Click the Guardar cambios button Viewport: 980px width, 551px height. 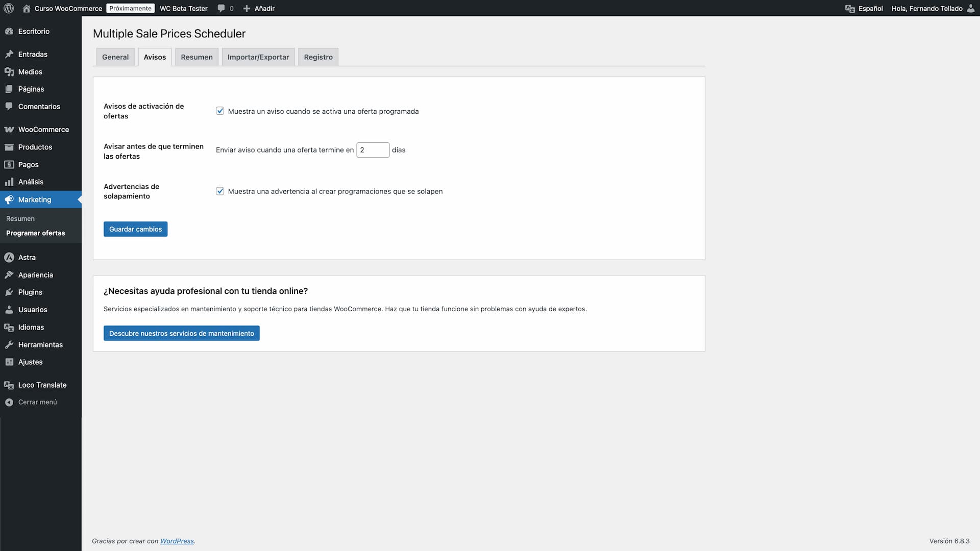coord(135,229)
